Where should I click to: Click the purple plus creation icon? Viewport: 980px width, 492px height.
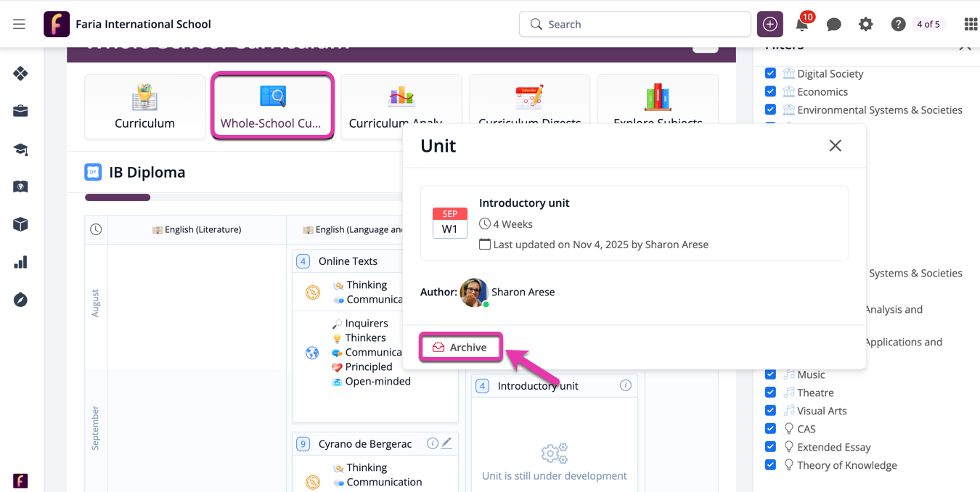769,24
